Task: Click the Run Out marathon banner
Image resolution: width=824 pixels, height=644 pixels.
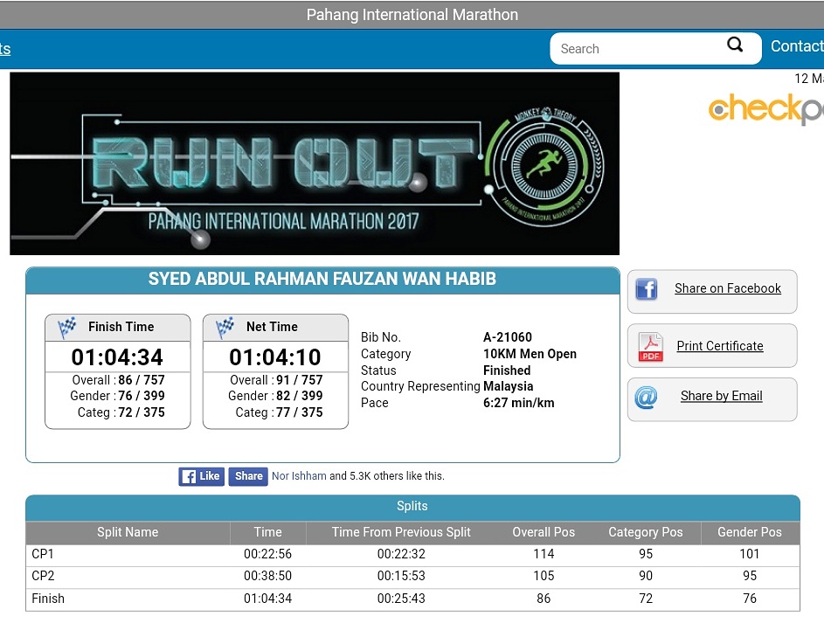Action: click(x=315, y=163)
